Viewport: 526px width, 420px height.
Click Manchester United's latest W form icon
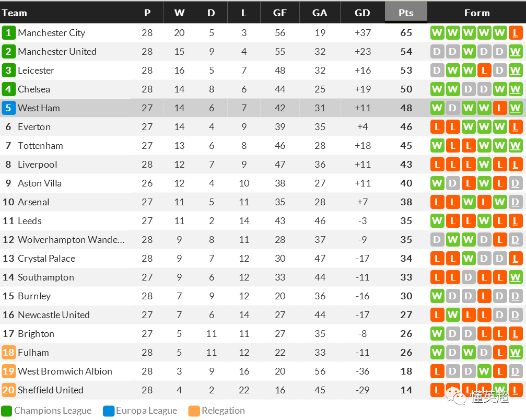tap(515, 52)
